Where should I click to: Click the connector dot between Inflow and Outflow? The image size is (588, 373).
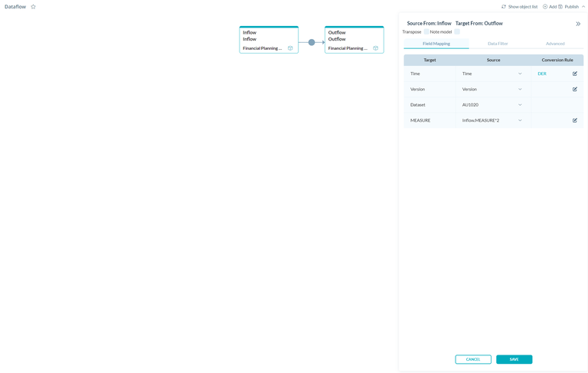312,42
